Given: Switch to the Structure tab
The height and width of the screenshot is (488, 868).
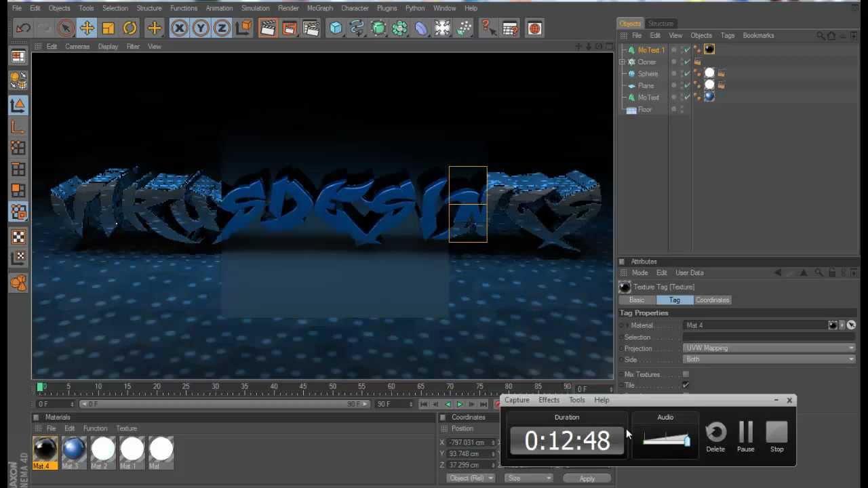Looking at the screenshot, I should tap(660, 24).
